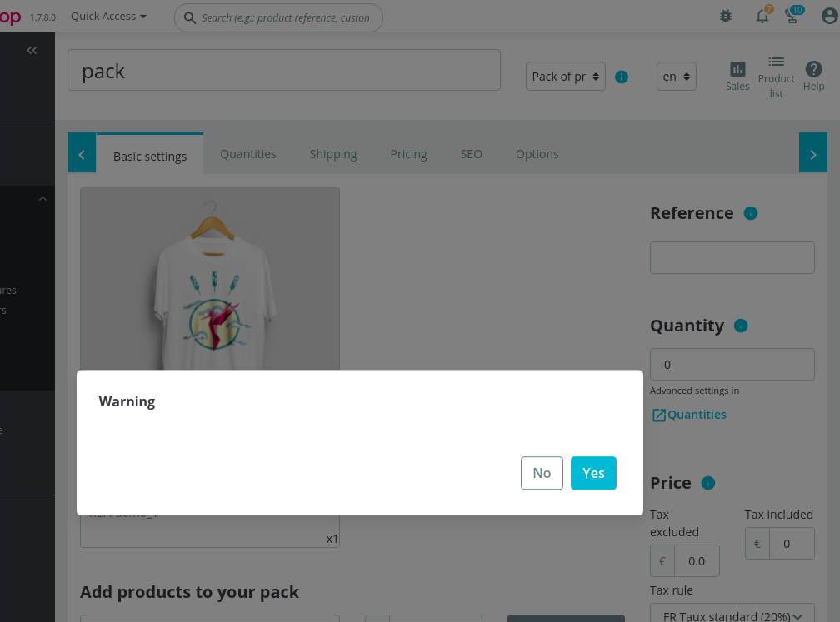840x622 pixels.
Task: Switch to the Quantities tab
Action: (247, 153)
